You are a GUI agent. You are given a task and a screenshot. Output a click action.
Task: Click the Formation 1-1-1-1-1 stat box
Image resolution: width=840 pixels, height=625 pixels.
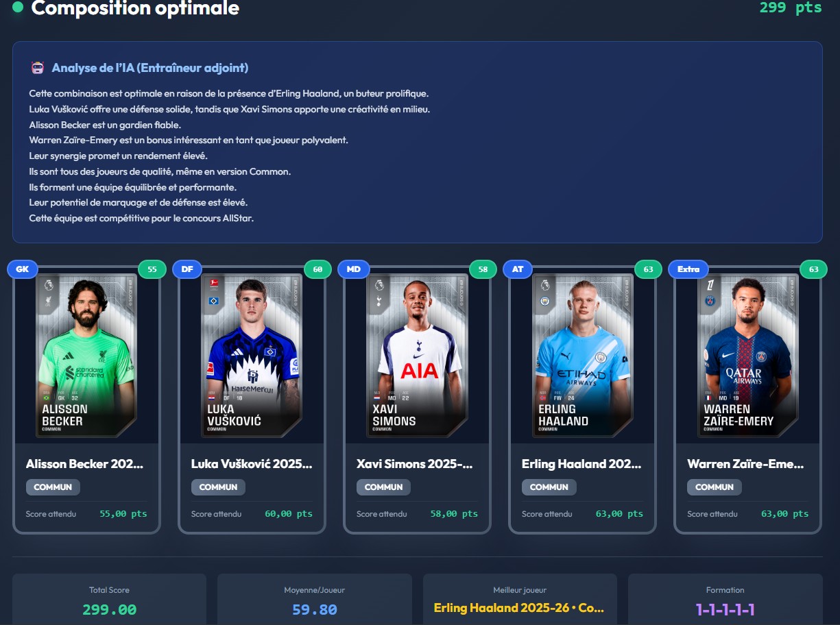pos(725,600)
